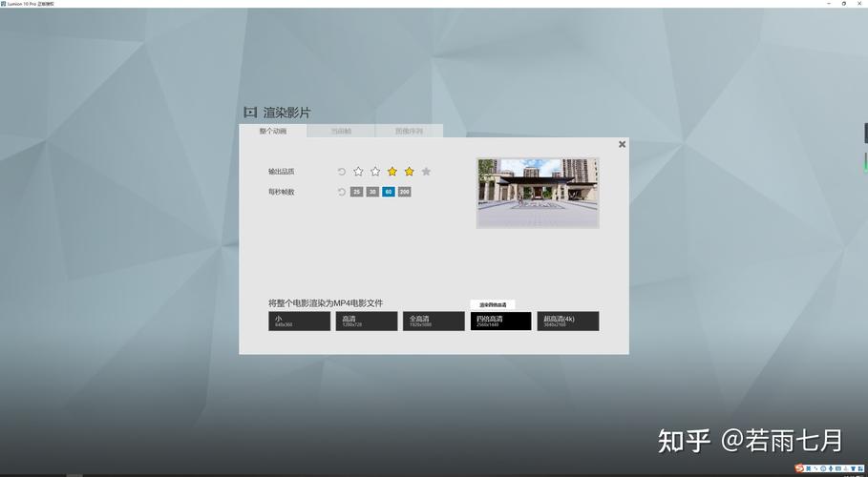This screenshot has width=868, height=477.
Task: Click the IME microphone voice input icon
Action: point(831,468)
